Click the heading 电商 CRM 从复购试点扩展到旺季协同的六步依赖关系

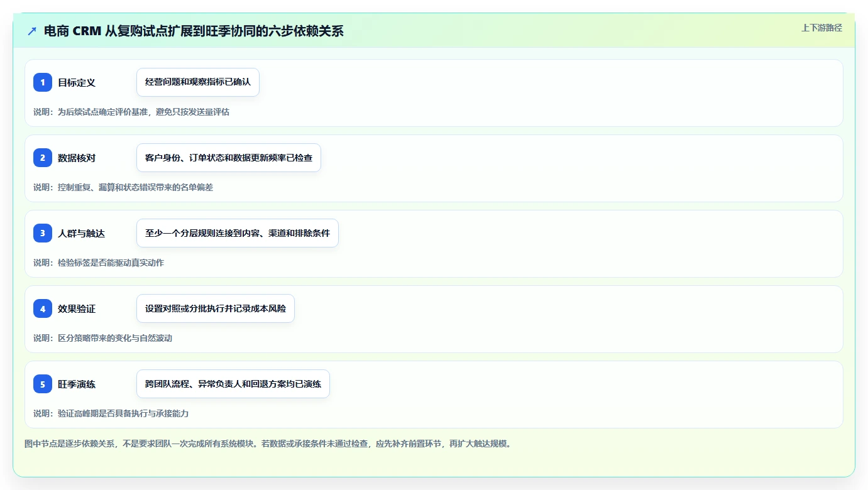click(194, 31)
